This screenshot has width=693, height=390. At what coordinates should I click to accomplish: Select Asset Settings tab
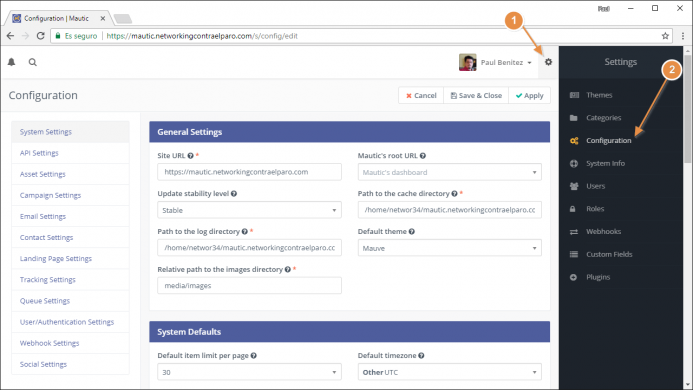[x=70, y=174]
